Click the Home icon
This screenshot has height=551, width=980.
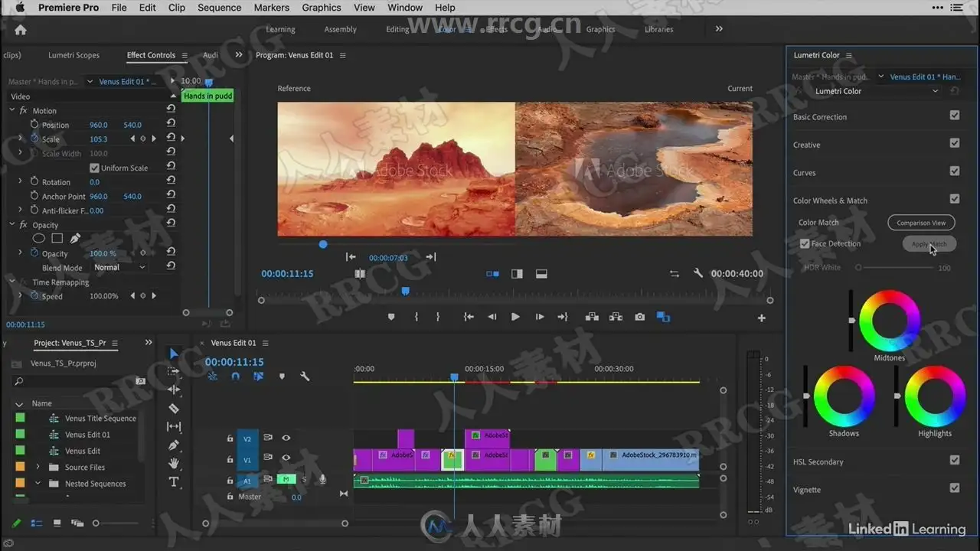coord(21,30)
